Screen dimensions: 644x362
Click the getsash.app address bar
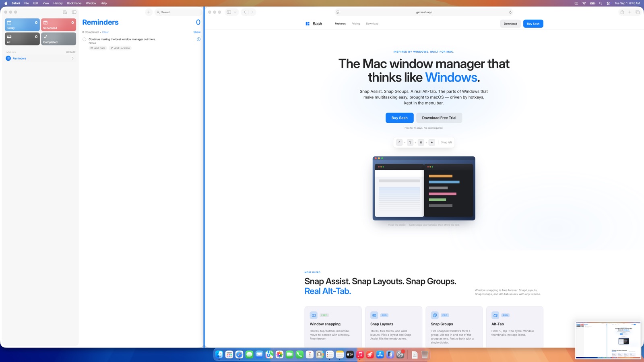pyautogui.click(x=424, y=12)
